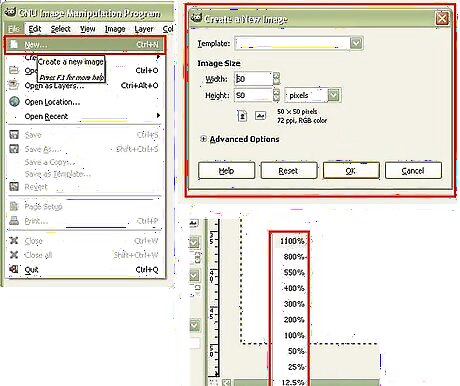Click the folder icon for Open

click(14, 70)
